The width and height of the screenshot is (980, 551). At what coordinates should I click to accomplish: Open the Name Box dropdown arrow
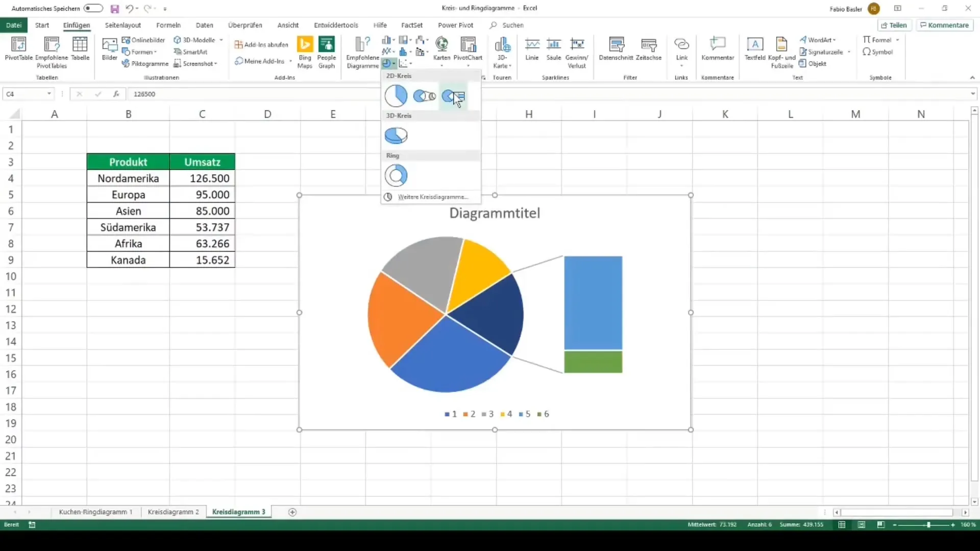tap(49, 94)
